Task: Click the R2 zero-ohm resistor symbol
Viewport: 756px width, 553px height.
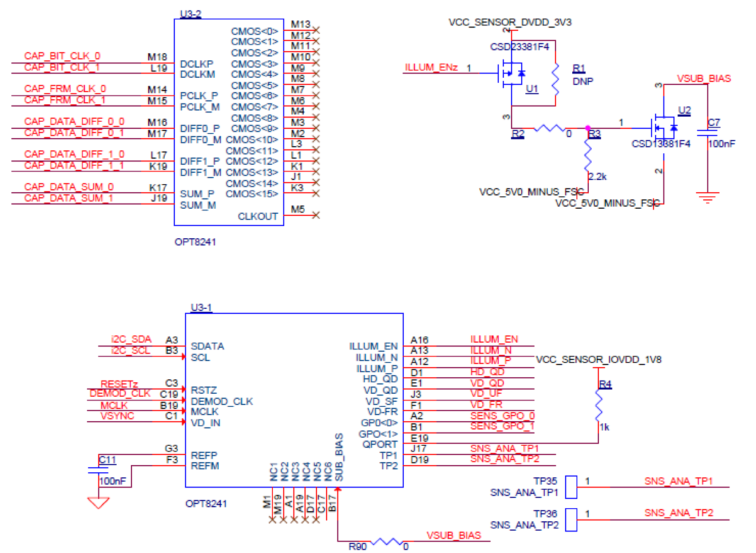Action: (549, 128)
